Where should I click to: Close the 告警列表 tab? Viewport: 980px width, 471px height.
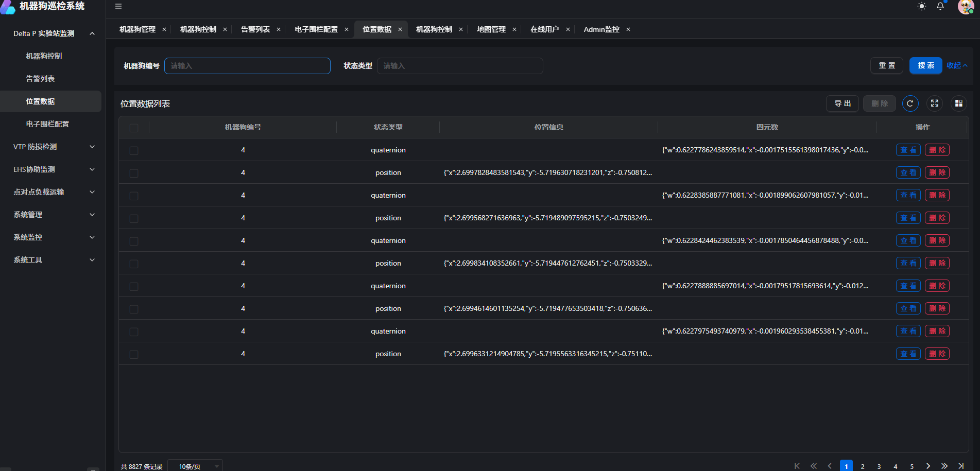279,29
